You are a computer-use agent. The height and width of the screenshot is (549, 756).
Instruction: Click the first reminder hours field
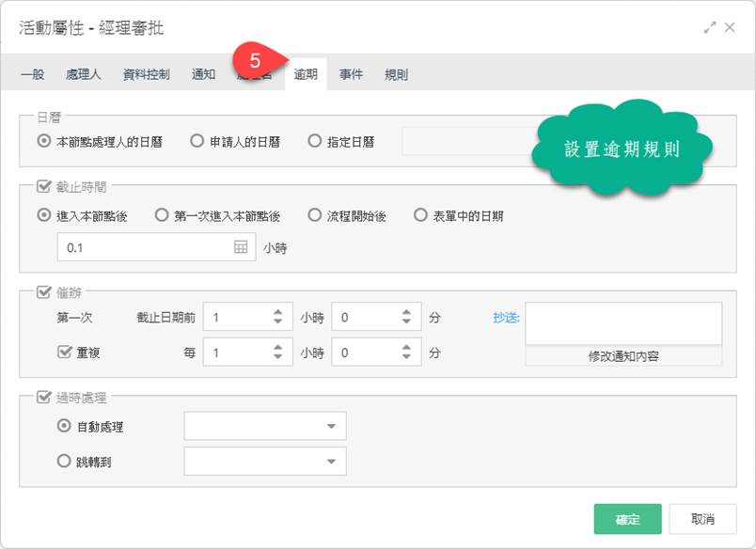(x=248, y=317)
